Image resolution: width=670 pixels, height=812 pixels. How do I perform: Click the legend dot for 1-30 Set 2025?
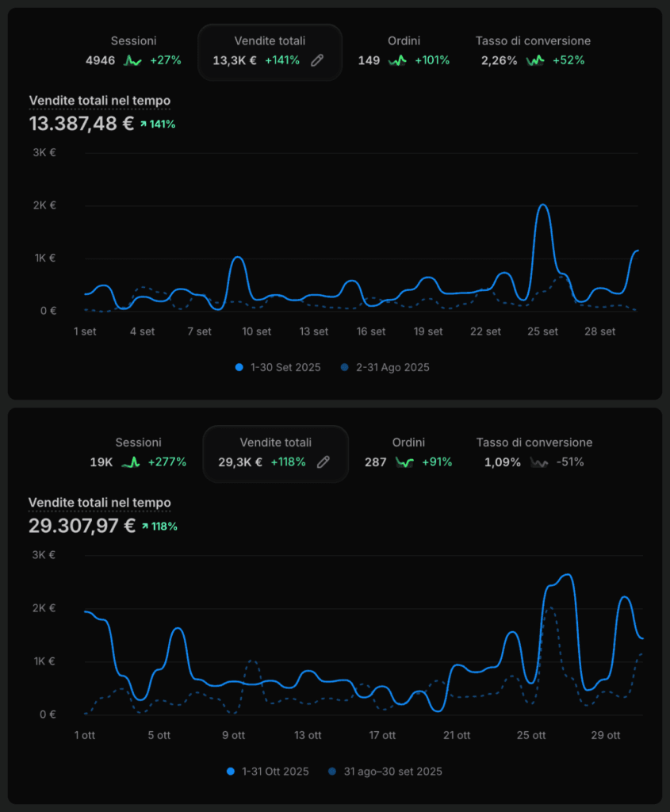(239, 367)
